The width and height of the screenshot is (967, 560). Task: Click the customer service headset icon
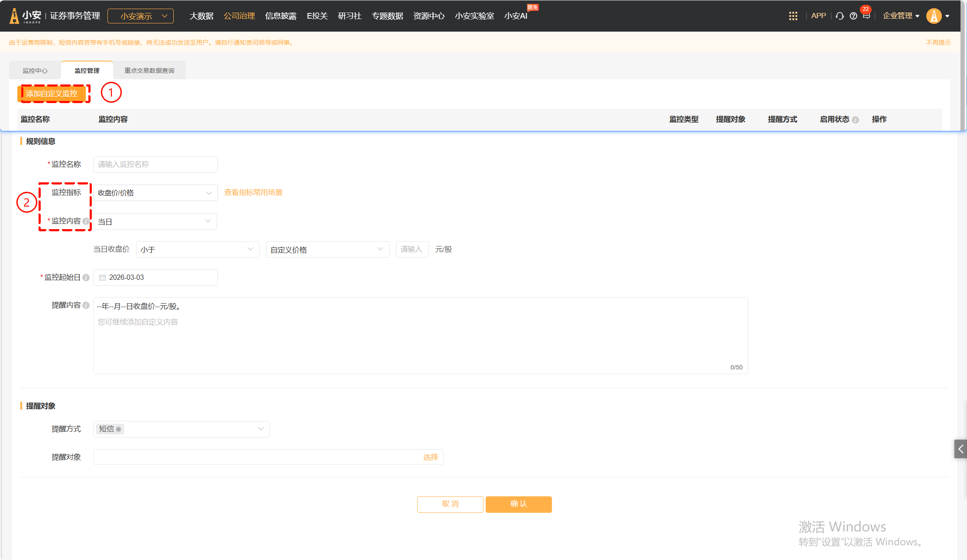(x=840, y=16)
